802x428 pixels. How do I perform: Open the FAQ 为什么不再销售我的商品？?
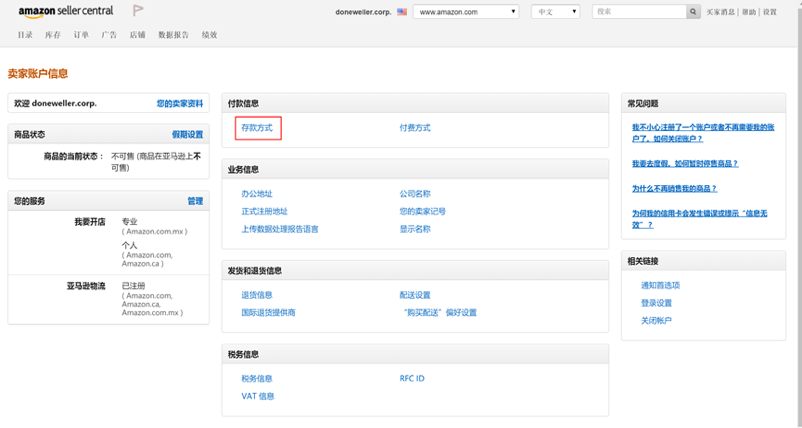675,189
